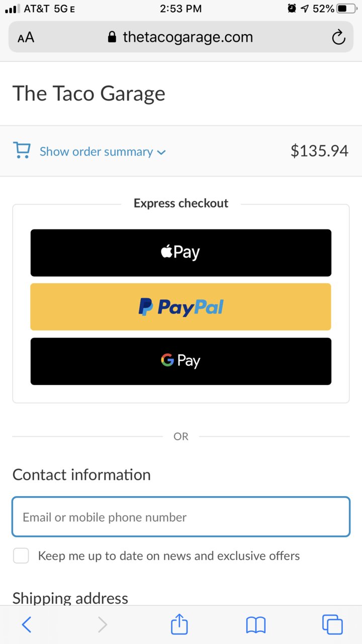
Task: Check the news and exclusive offers box
Action: (x=21, y=556)
